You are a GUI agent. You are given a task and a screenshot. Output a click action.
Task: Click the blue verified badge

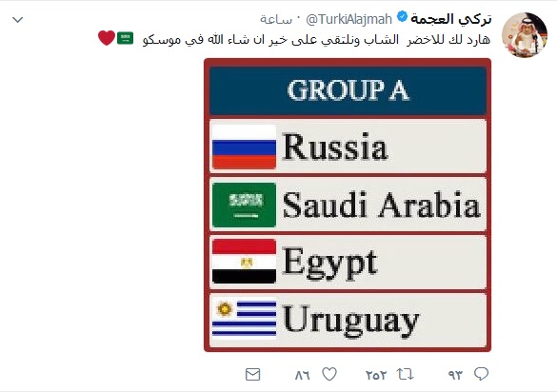click(x=402, y=17)
